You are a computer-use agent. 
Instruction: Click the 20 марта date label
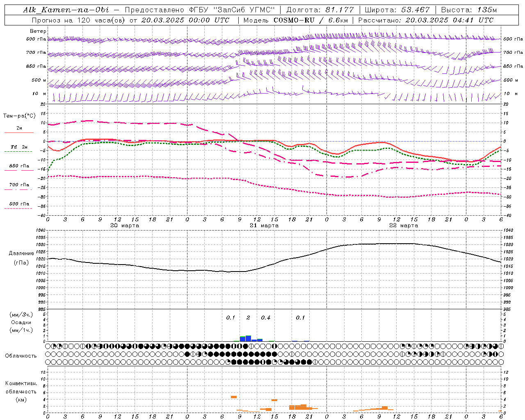pos(125,226)
